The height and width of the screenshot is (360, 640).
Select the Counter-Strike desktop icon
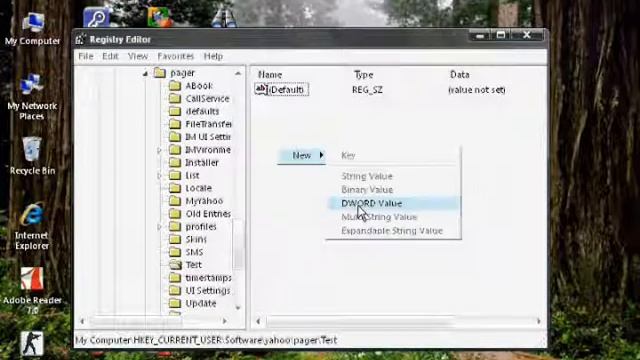click(x=32, y=343)
